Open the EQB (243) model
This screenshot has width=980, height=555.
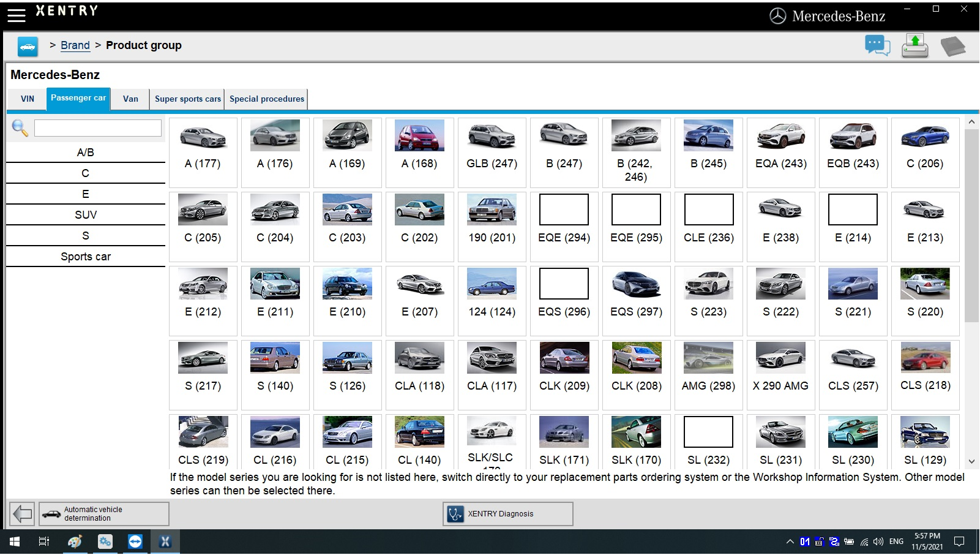[853, 153]
